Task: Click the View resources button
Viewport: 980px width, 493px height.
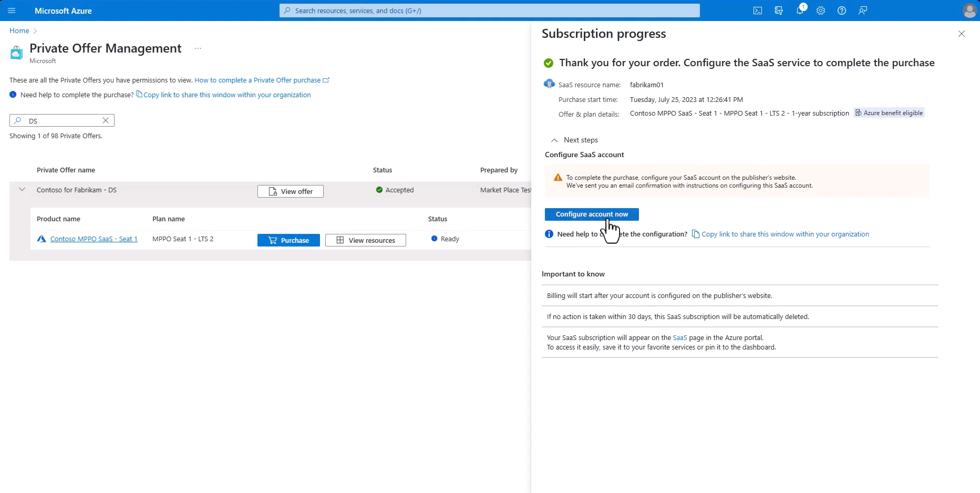Action: [366, 240]
